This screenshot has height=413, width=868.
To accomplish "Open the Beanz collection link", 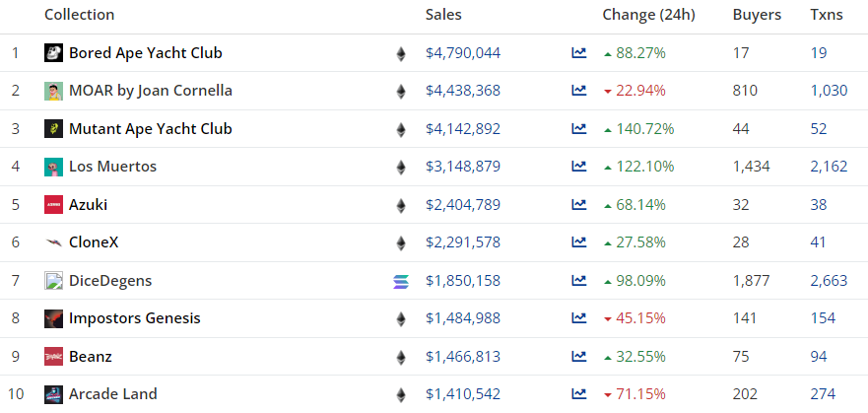I will tap(91, 356).
